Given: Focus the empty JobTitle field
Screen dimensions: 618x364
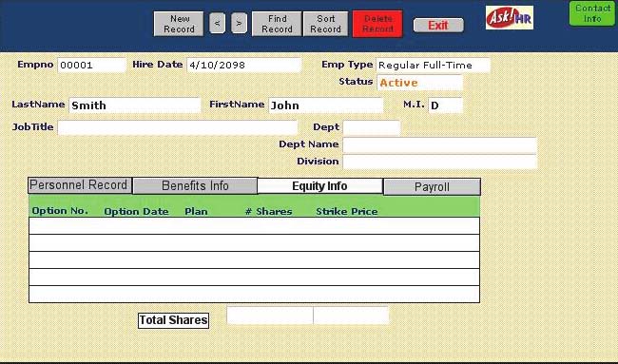Looking at the screenshot, I should [178, 127].
